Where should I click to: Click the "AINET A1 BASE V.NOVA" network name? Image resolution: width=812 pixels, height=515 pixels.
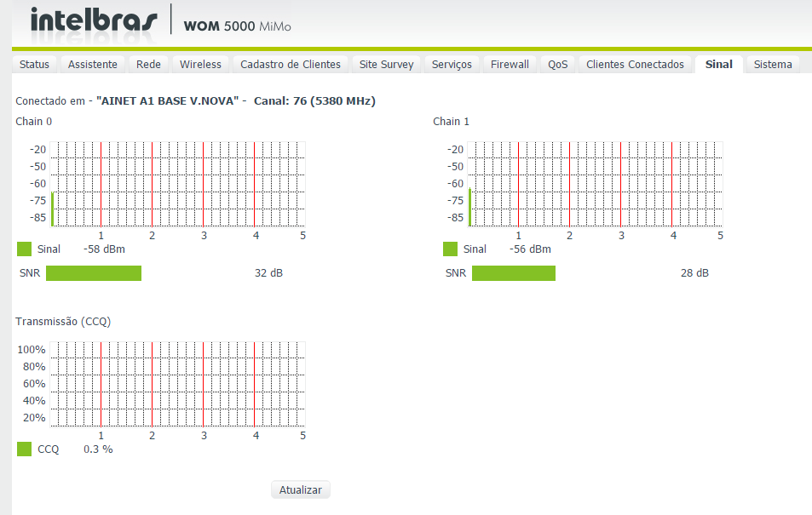point(168,101)
